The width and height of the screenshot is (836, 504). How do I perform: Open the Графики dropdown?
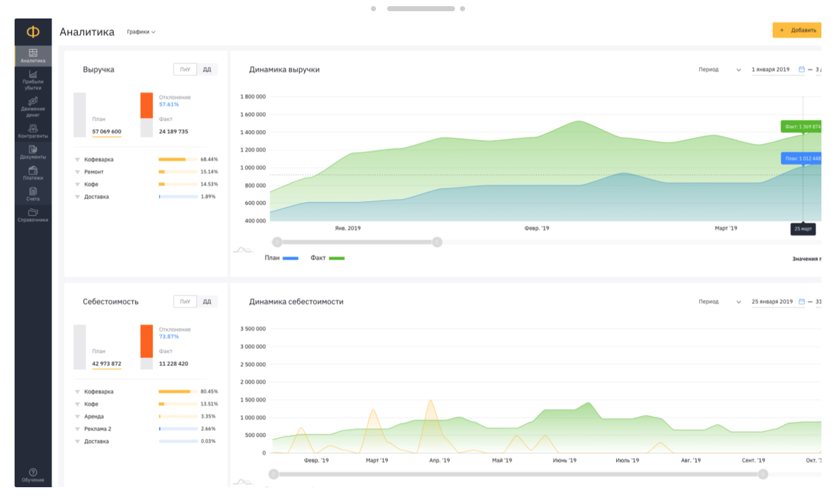(x=141, y=32)
